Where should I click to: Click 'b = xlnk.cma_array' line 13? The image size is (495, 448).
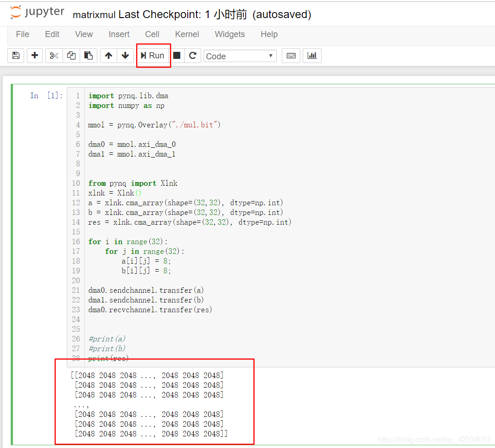coord(185,213)
